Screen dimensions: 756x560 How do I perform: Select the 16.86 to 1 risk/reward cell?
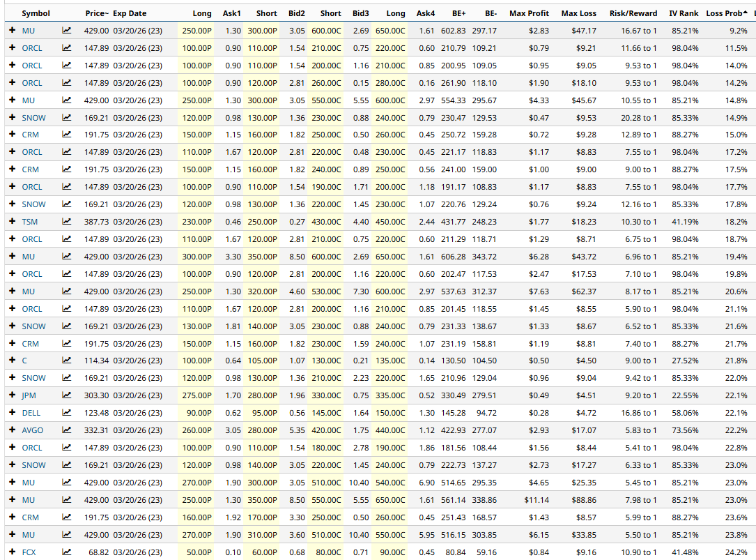coord(639,413)
